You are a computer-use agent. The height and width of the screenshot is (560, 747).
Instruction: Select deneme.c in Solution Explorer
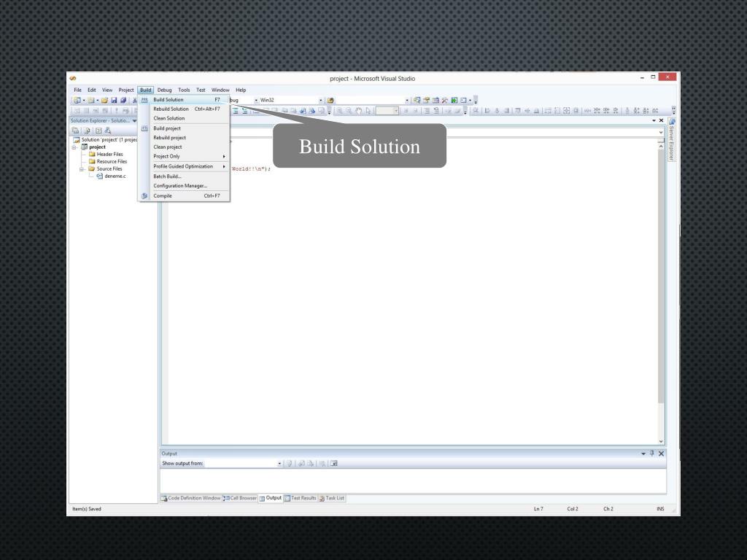point(112,176)
